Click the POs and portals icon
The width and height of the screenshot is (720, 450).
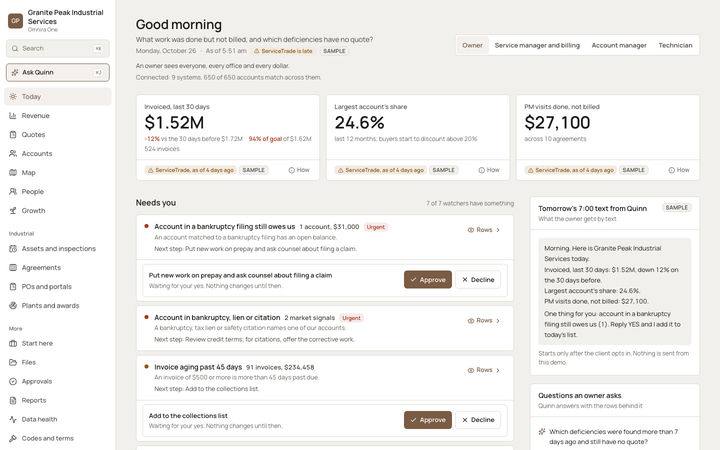click(13, 287)
